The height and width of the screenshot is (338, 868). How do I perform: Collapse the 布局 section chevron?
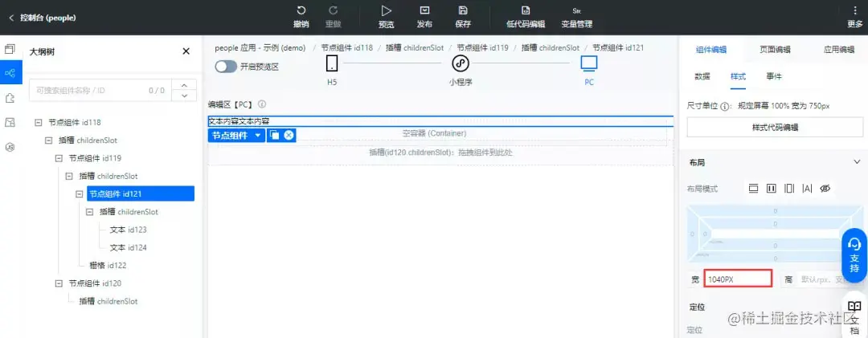[x=857, y=162]
